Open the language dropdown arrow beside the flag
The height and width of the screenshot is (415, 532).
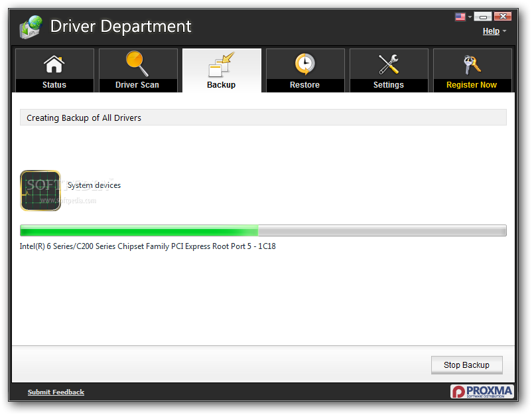pos(470,17)
